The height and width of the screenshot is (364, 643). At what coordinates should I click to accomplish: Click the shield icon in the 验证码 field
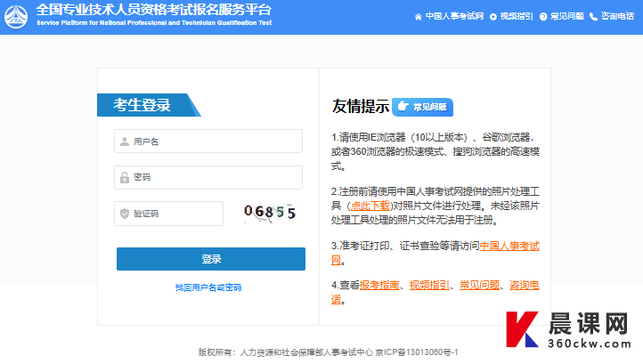pyautogui.click(x=124, y=214)
